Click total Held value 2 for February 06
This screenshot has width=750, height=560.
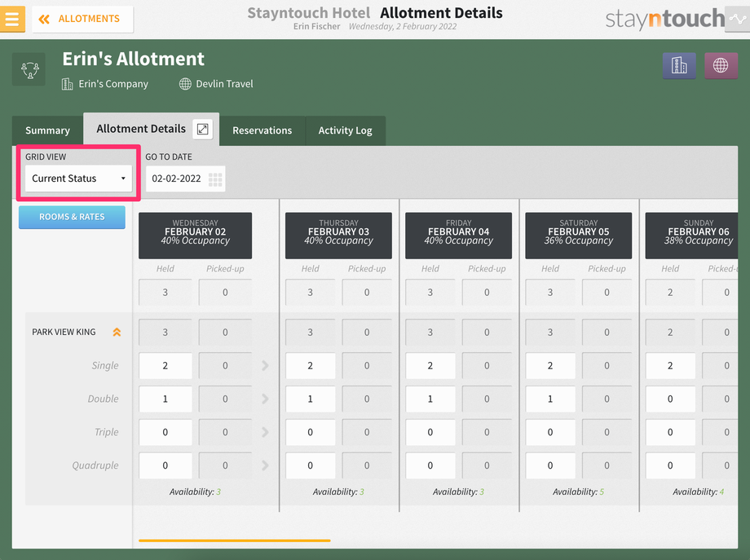point(670,292)
